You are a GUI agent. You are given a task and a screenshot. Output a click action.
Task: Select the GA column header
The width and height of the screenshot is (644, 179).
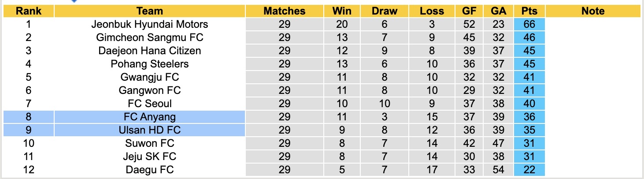(x=498, y=11)
